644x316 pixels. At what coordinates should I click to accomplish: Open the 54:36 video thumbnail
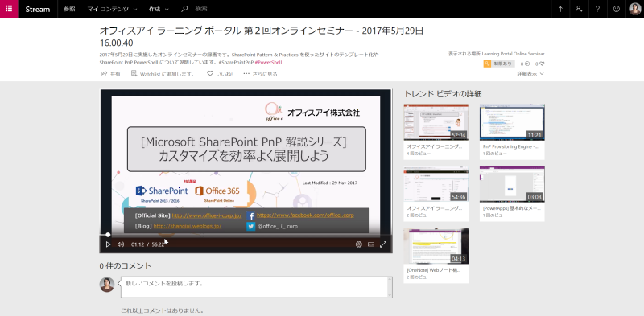436,184
